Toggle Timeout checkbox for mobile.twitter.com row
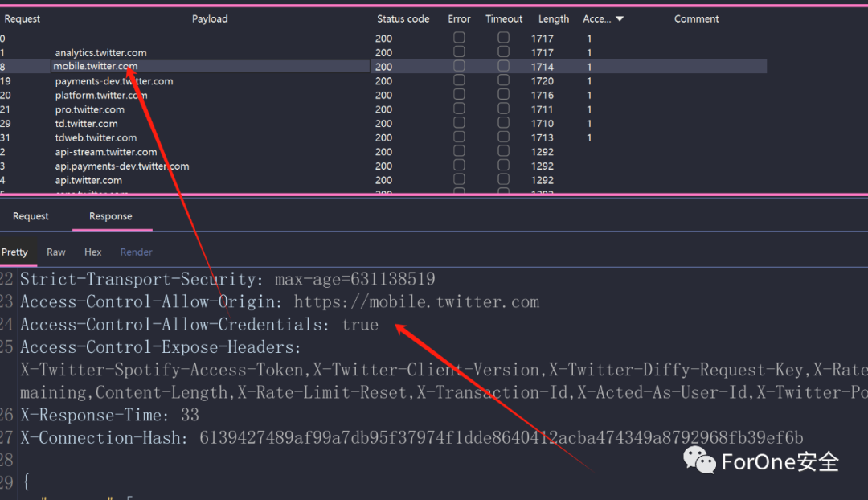This screenshot has width=868, height=500. coord(503,66)
